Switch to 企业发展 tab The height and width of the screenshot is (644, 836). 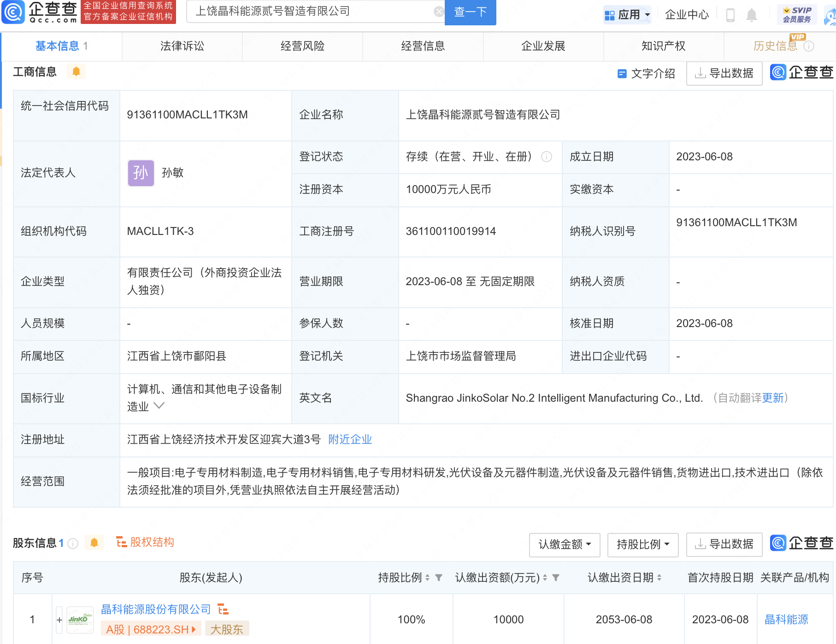tap(543, 46)
